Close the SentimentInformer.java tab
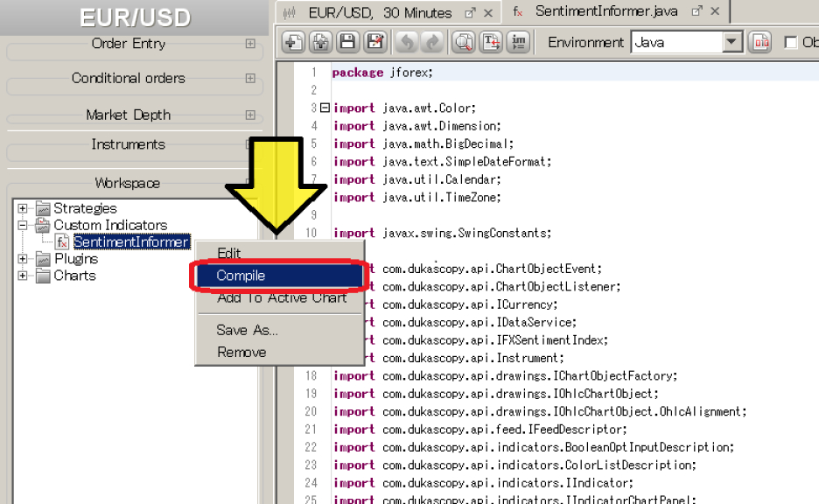The height and width of the screenshot is (504, 819). pos(717,12)
